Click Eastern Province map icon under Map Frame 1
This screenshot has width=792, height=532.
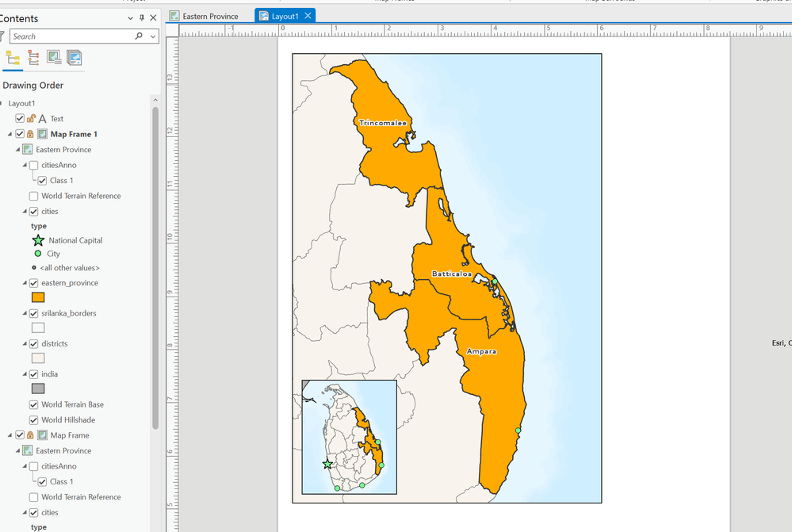(x=27, y=150)
